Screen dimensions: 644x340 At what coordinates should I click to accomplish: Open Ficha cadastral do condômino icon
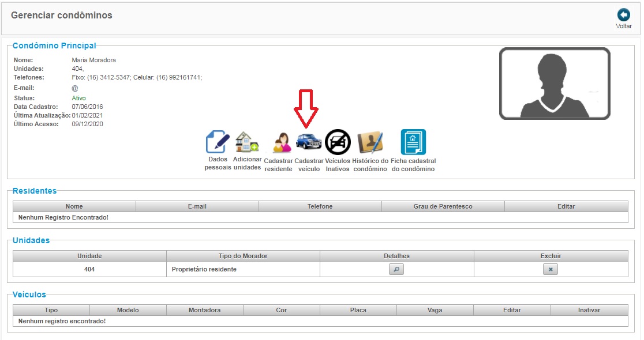tap(413, 142)
